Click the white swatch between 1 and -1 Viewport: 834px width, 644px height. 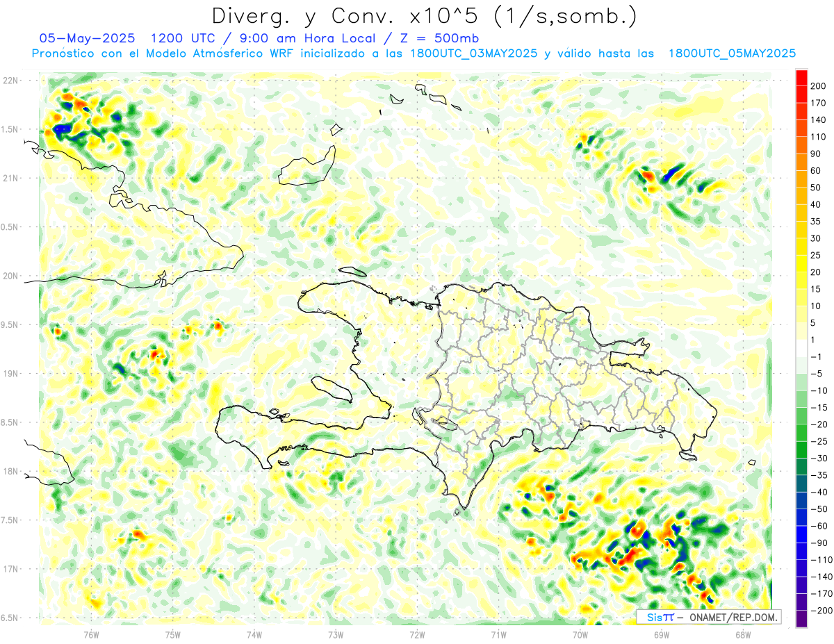click(x=801, y=348)
